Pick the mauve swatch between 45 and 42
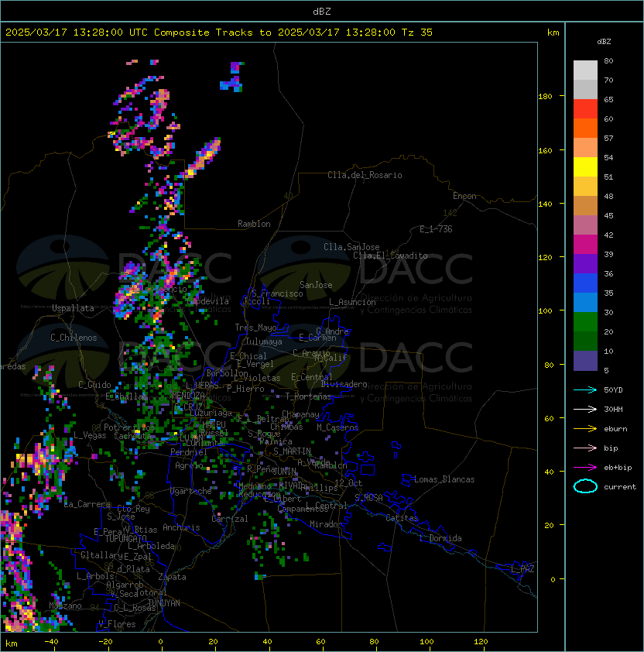Viewport: 644px width, 652px height. tap(585, 225)
